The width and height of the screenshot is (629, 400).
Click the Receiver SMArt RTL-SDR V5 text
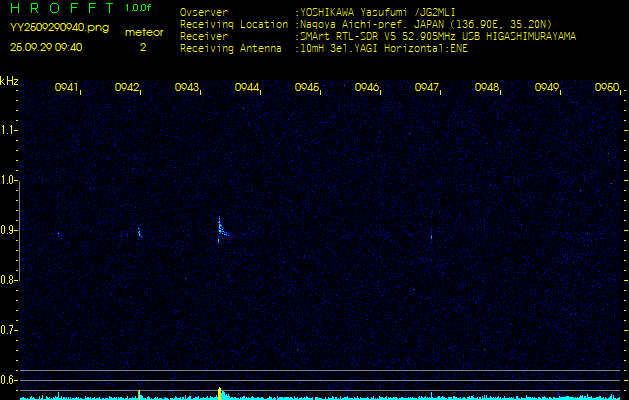(437, 37)
